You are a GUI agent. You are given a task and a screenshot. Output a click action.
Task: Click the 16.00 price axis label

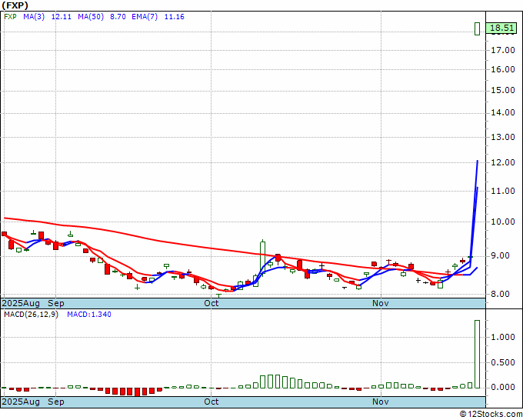point(503,69)
